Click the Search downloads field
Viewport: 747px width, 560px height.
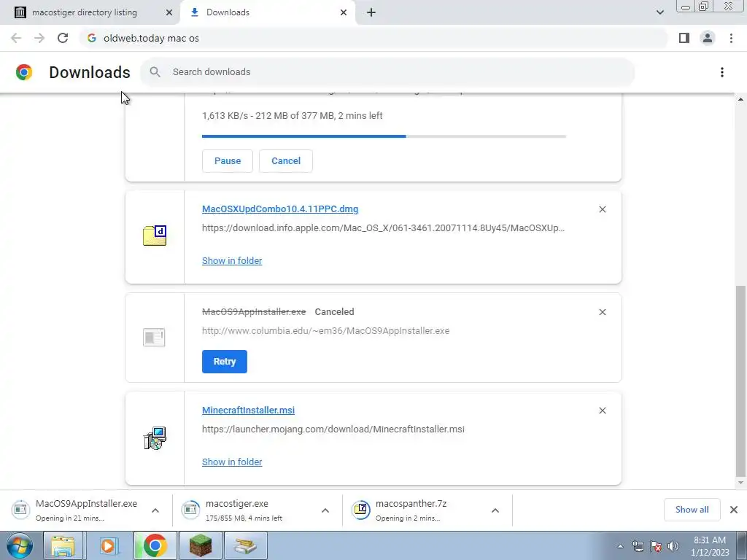click(387, 72)
